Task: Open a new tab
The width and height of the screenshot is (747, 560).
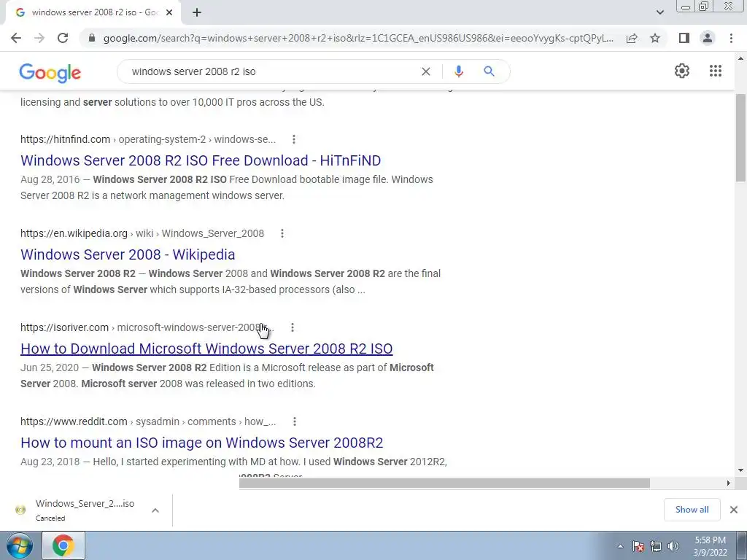Action: pyautogui.click(x=197, y=12)
